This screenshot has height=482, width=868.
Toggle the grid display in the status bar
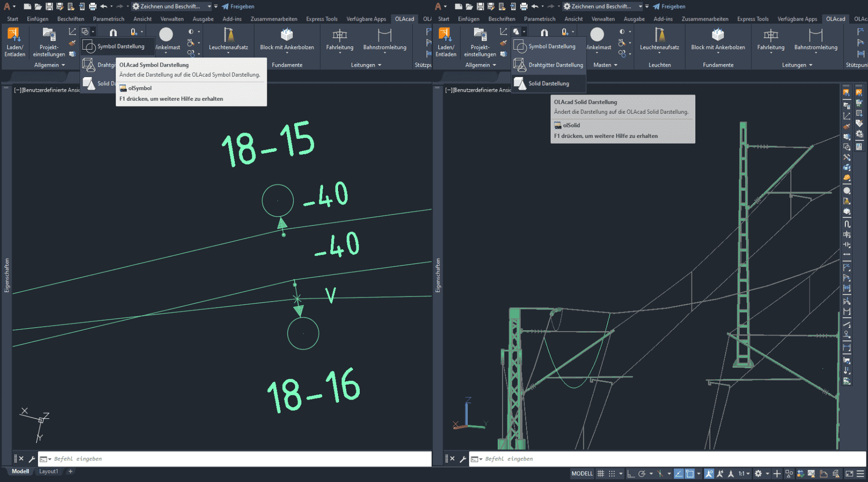(601, 474)
